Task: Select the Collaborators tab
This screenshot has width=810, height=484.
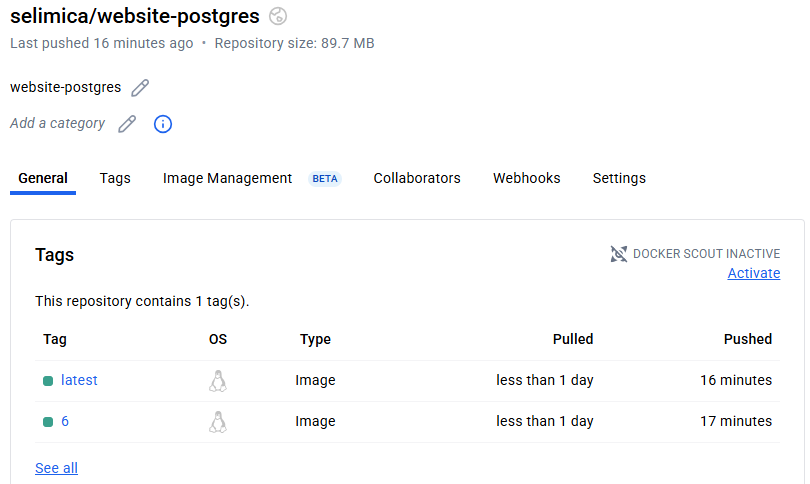Action: [417, 179]
